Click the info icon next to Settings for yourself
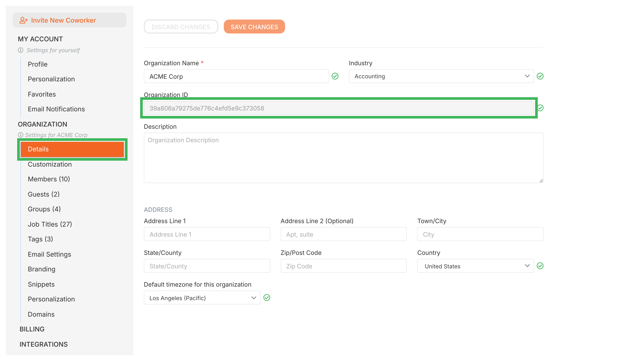 point(20,50)
